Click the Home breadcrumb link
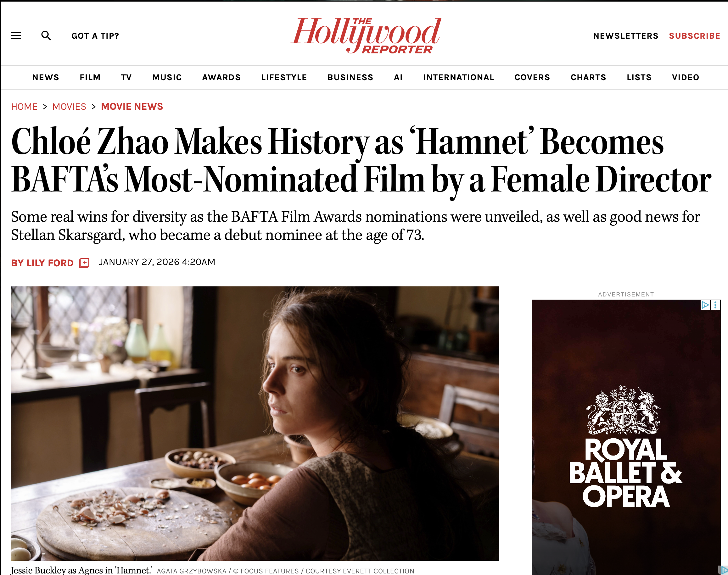Viewport: 728px width, 575px height. click(x=24, y=107)
